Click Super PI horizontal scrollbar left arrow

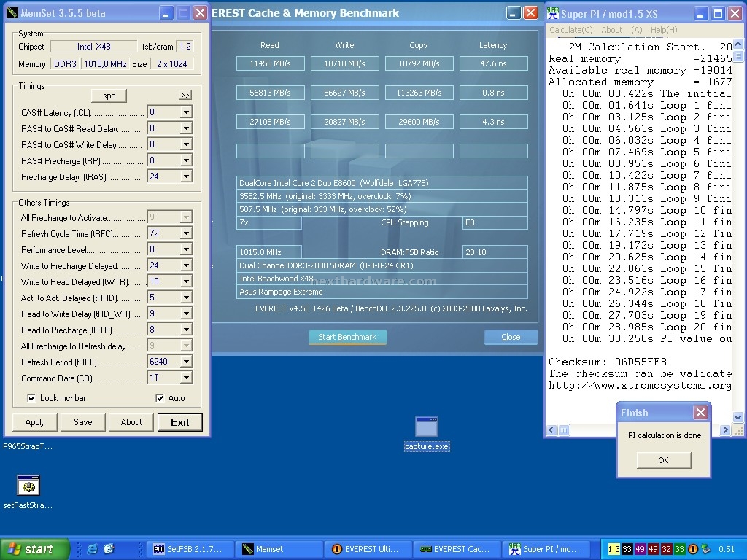[551, 430]
